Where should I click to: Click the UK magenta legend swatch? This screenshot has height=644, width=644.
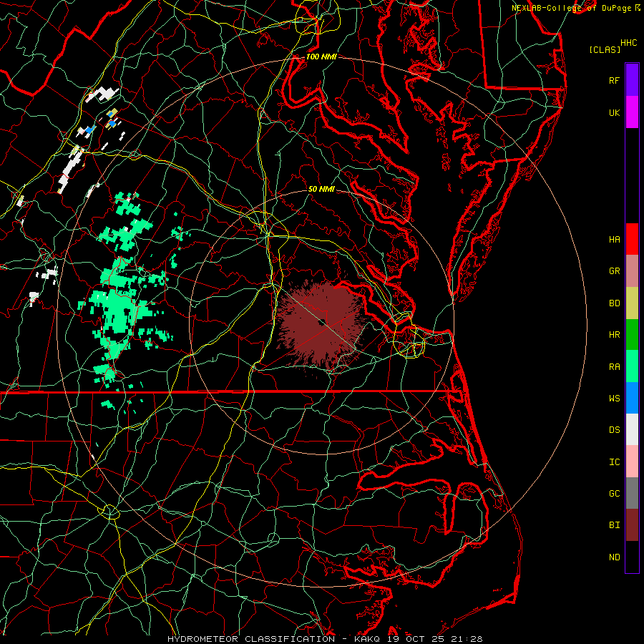click(x=632, y=112)
